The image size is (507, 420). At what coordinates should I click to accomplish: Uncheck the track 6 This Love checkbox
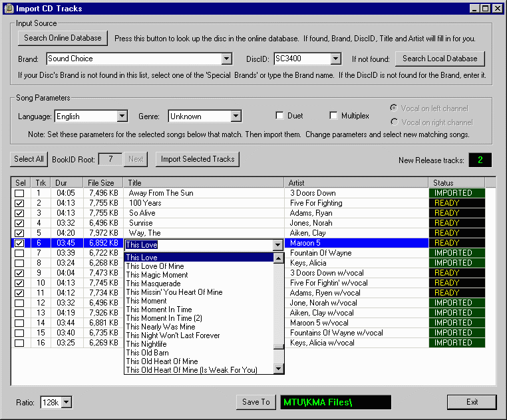tap(19, 244)
